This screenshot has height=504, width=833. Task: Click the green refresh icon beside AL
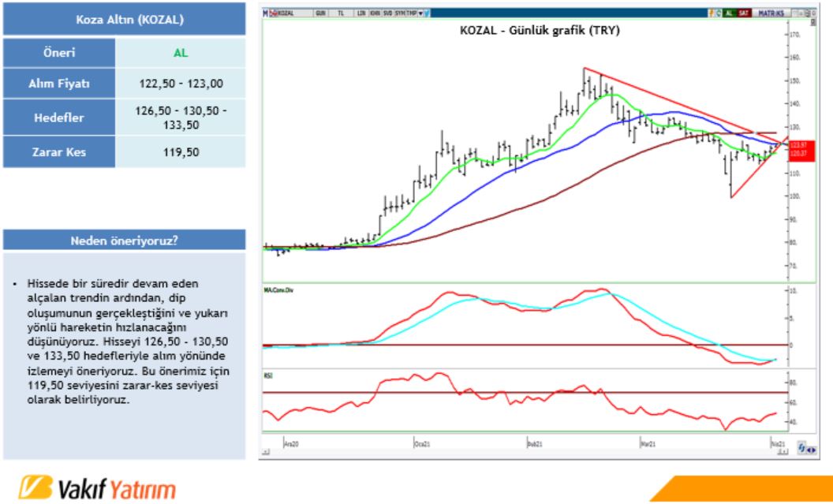pos(719,13)
